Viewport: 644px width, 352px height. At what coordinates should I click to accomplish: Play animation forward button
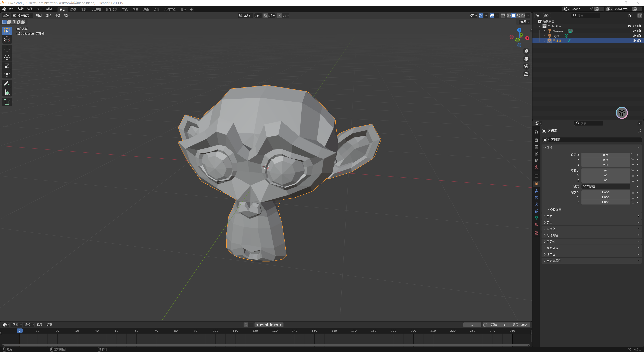coord(271,325)
